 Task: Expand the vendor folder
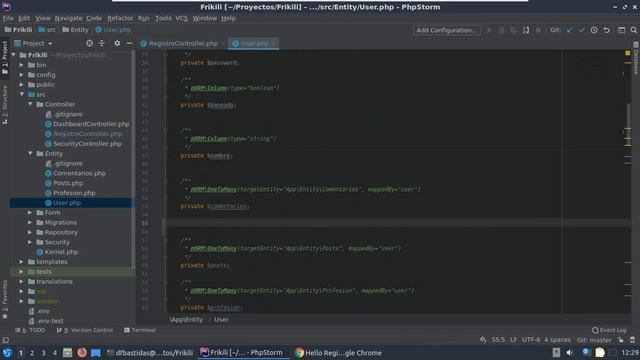(x=22, y=301)
